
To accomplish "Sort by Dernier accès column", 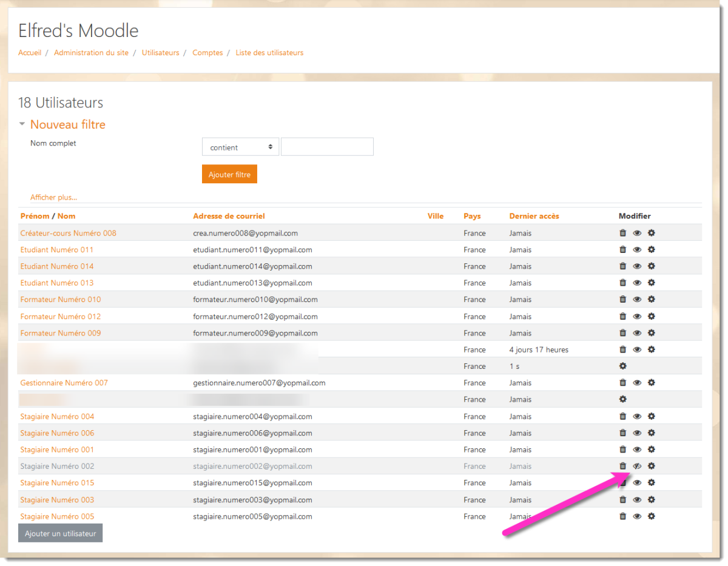I will click(x=534, y=216).
